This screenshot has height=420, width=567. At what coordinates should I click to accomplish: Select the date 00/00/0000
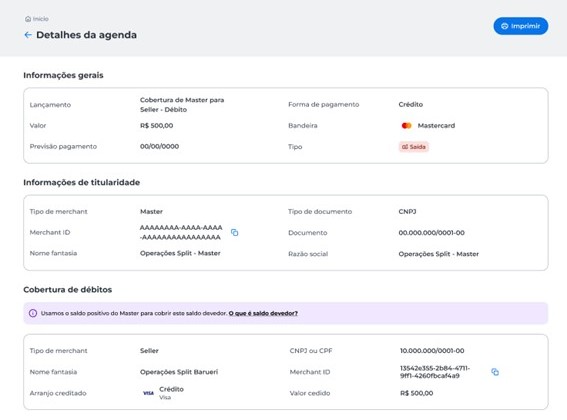[x=159, y=147]
